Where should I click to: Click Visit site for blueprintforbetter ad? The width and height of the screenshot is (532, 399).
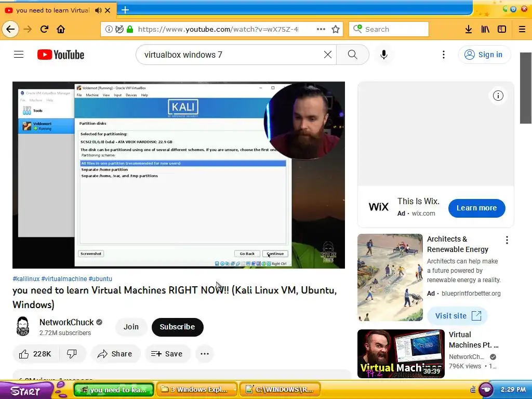click(x=457, y=316)
